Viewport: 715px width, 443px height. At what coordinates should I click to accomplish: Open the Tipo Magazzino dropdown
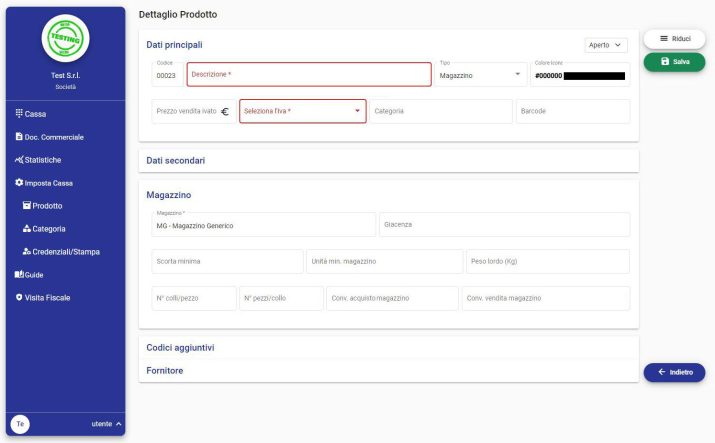pyautogui.click(x=480, y=75)
